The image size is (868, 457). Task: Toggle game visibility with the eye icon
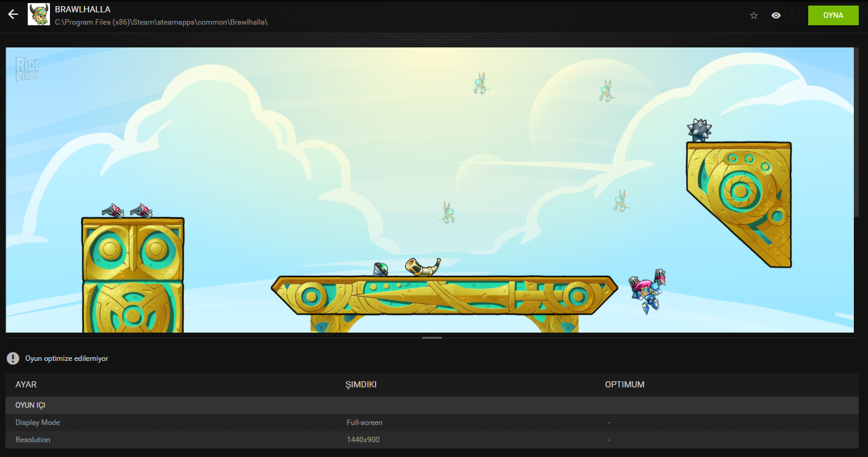776,15
